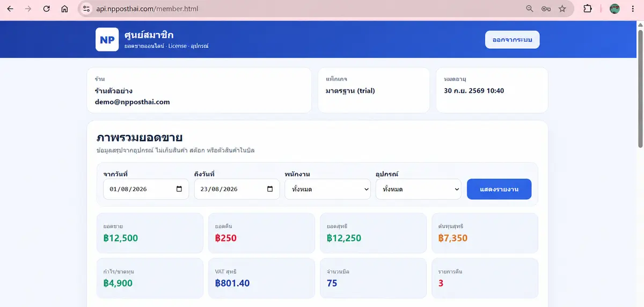
Task: Click the ภาพรวมยอดขาย heading
Action: 139,137
